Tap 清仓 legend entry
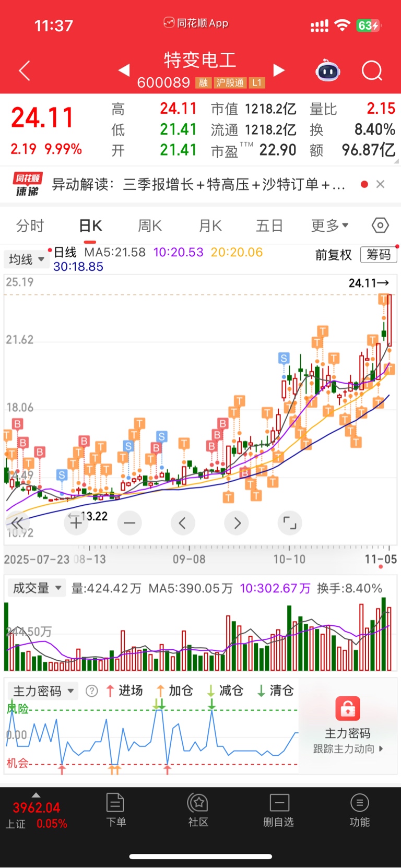The height and width of the screenshot is (868, 401). [x=276, y=691]
